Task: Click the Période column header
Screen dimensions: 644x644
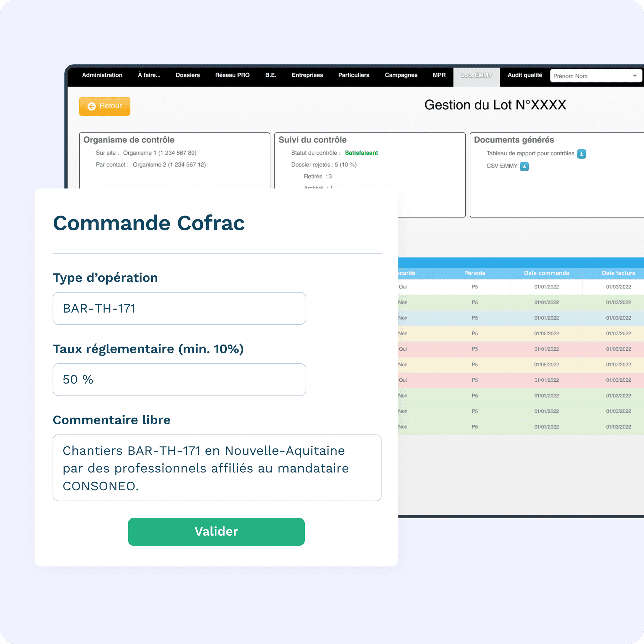Action: 475,273
